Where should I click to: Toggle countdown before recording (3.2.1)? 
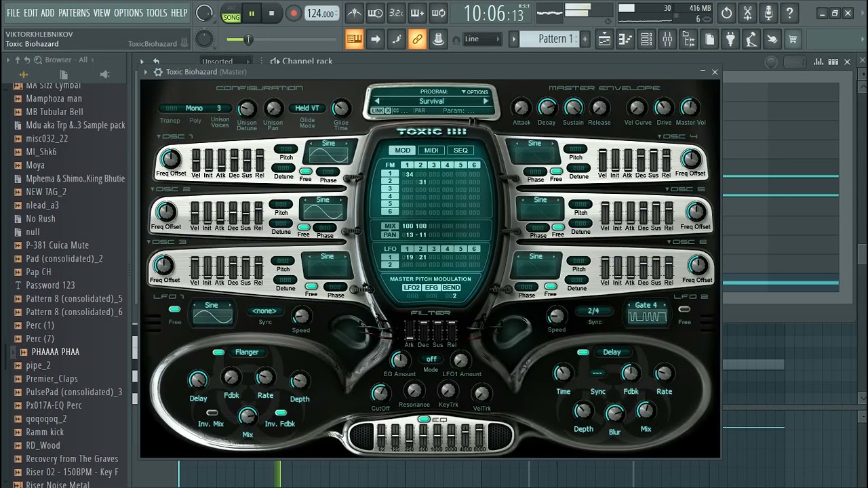[396, 13]
